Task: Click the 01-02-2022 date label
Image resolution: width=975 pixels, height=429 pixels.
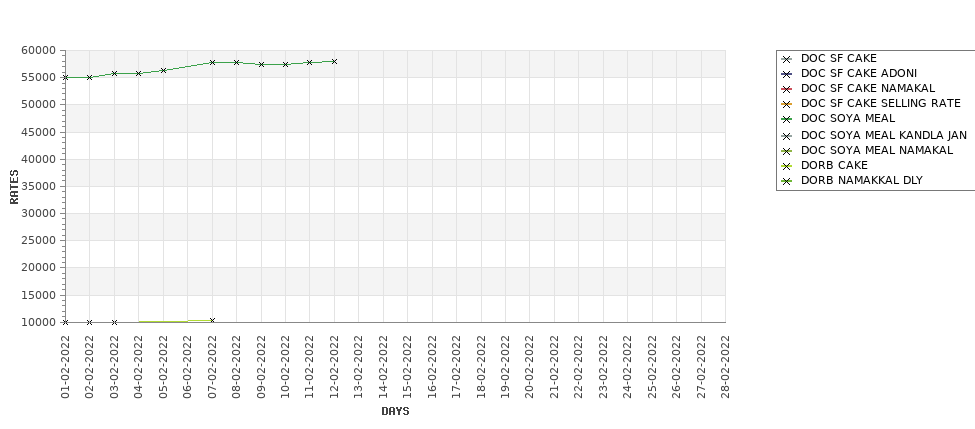Action: point(65,367)
